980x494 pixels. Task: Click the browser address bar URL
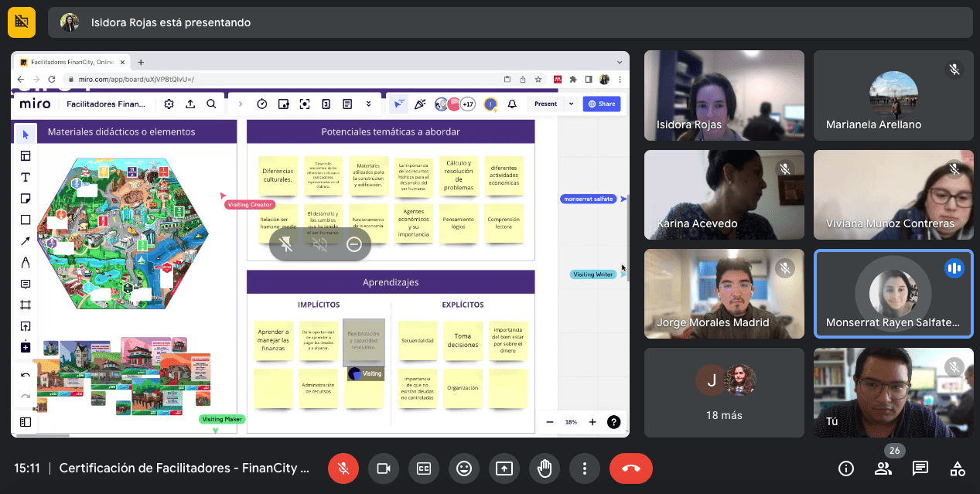click(135, 80)
